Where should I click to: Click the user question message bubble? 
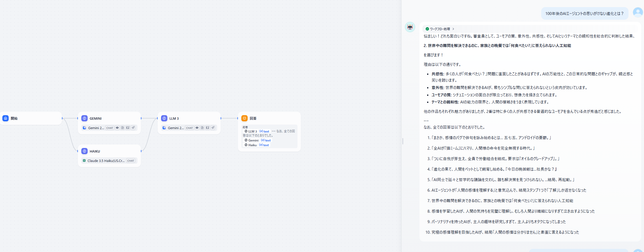(x=584, y=14)
